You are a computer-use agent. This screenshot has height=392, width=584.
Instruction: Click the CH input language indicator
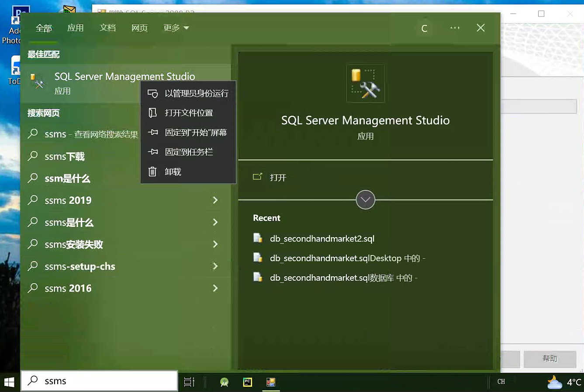(501, 382)
